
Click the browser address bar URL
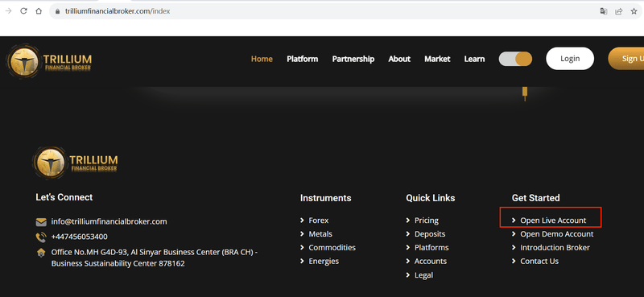point(118,11)
